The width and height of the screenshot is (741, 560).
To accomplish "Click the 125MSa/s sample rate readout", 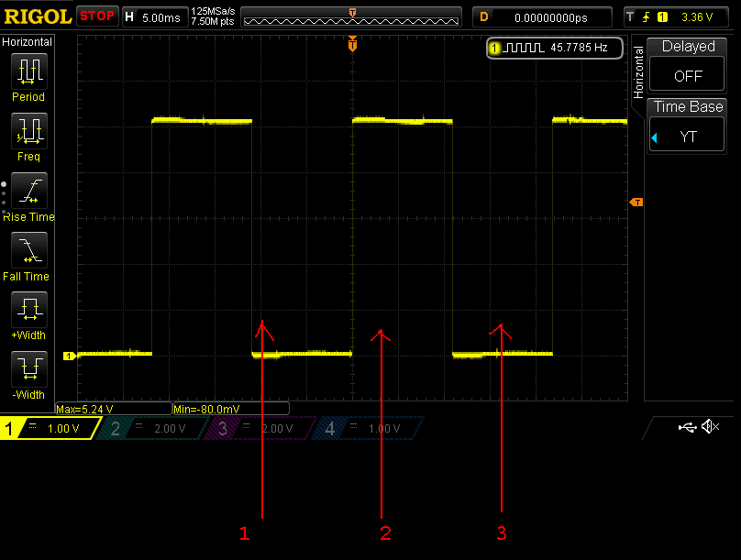I will point(213,11).
